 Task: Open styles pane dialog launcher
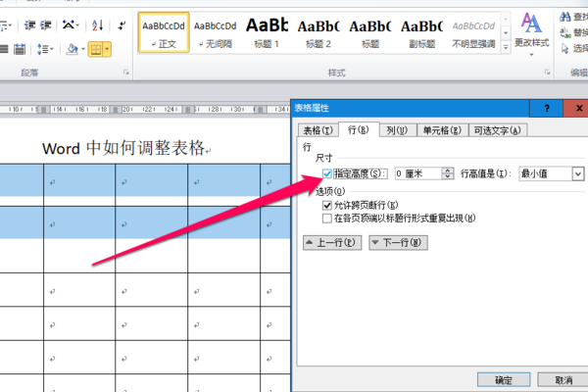point(547,72)
